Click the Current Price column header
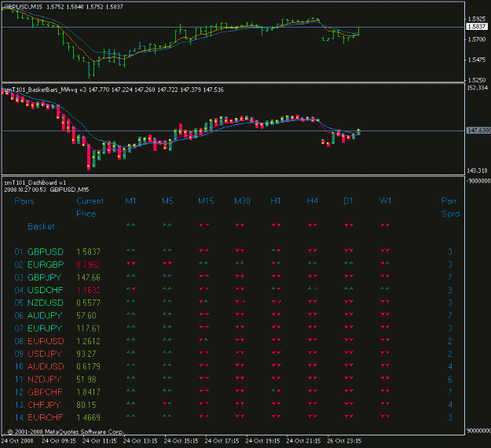The height and width of the screenshot is (448, 491). pyautogui.click(x=90, y=207)
